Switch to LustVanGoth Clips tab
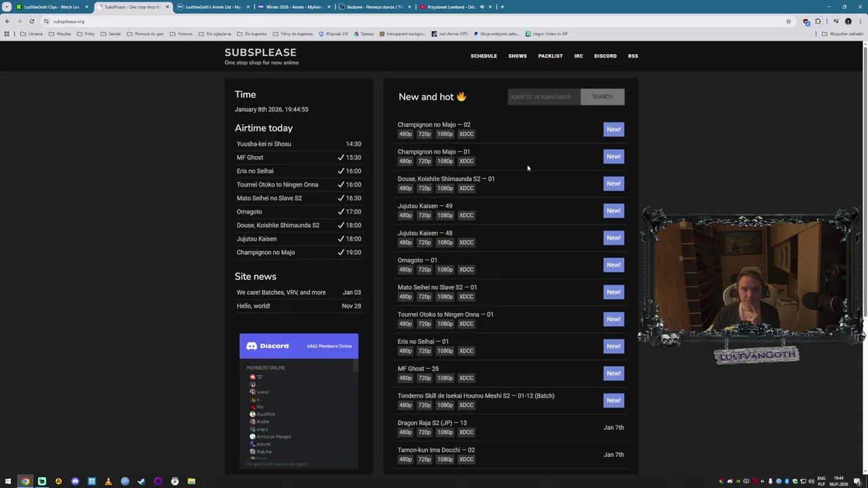The image size is (868, 488). pyautogui.click(x=52, y=7)
